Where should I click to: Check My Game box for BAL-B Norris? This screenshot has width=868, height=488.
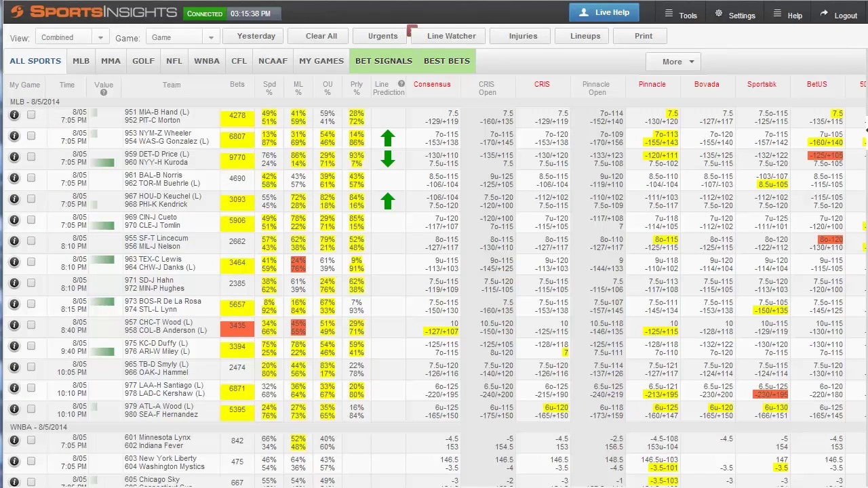click(31, 178)
